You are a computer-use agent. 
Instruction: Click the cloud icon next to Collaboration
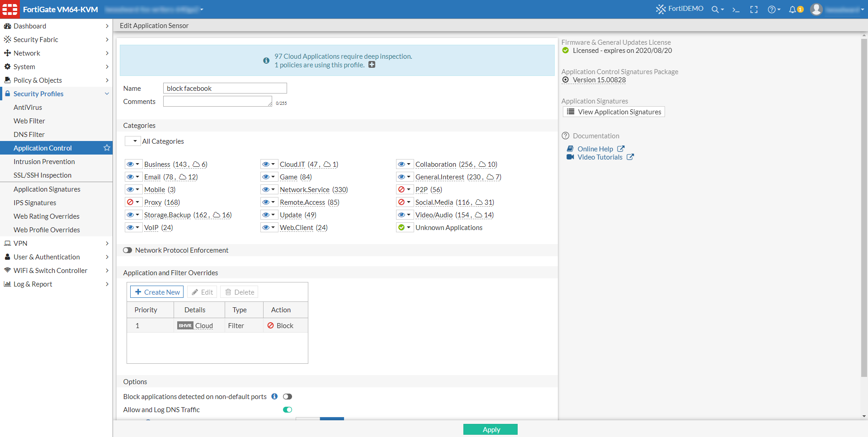(482, 164)
